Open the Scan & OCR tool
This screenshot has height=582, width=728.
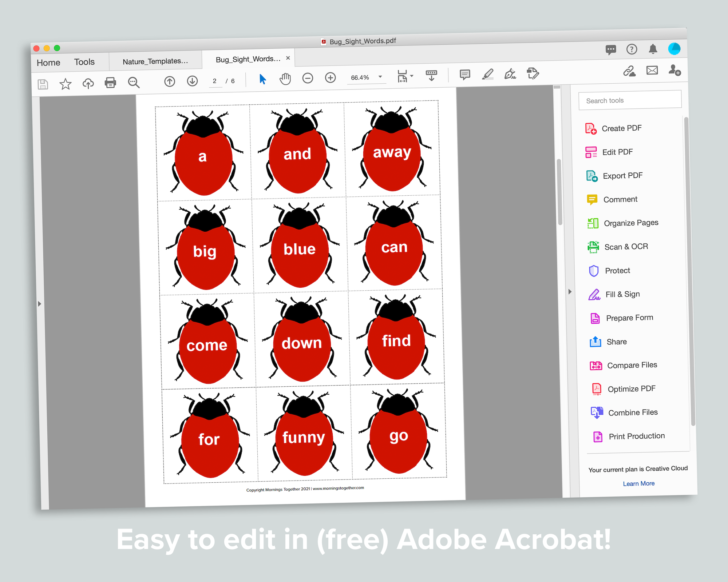(x=618, y=247)
